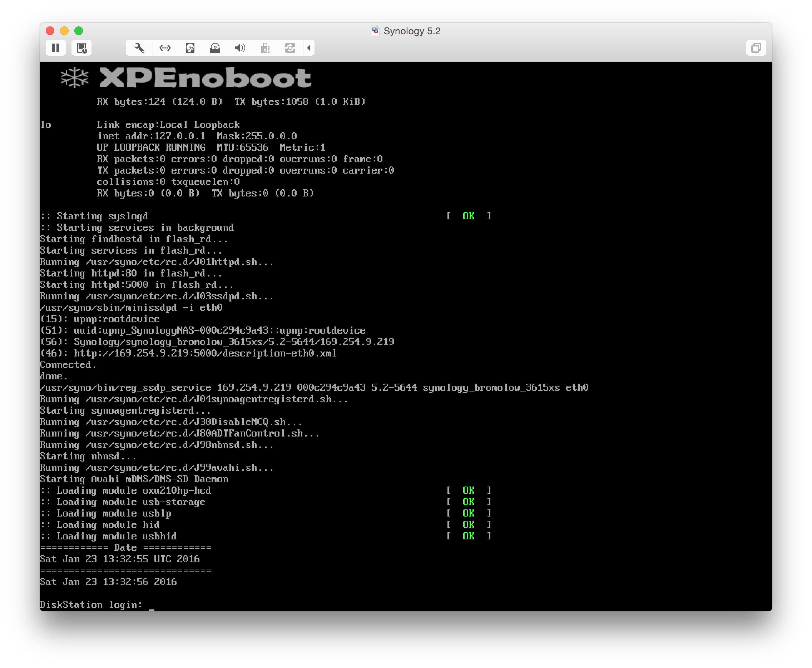Image resolution: width=812 pixels, height=668 pixels.
Task: Click 'Starting nbnsd...' line
Action: coord(88,457)
